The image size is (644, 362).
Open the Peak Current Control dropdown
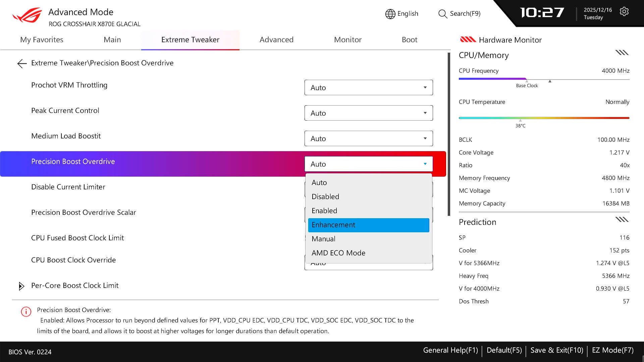click(368, 113)
